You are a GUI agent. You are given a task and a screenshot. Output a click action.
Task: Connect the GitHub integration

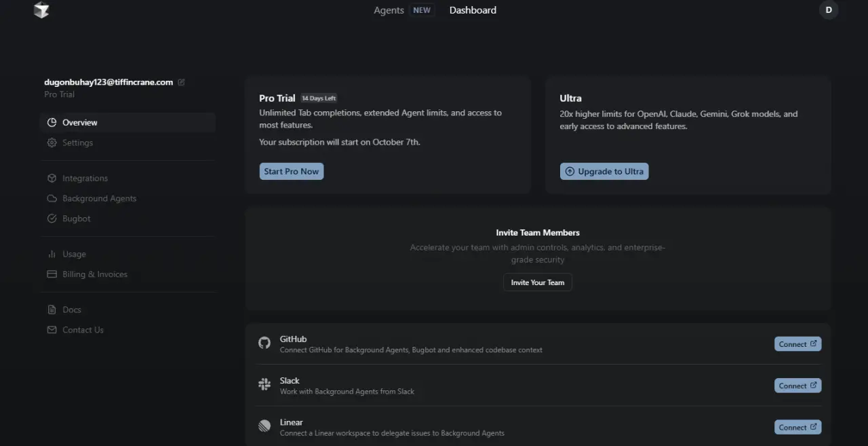coord(797,344)
